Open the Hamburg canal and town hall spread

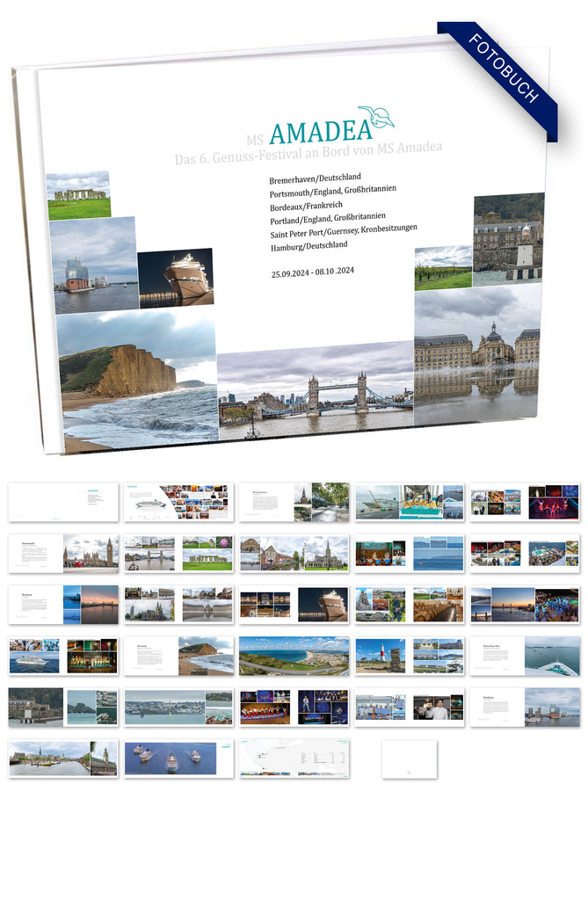(63, 758)
